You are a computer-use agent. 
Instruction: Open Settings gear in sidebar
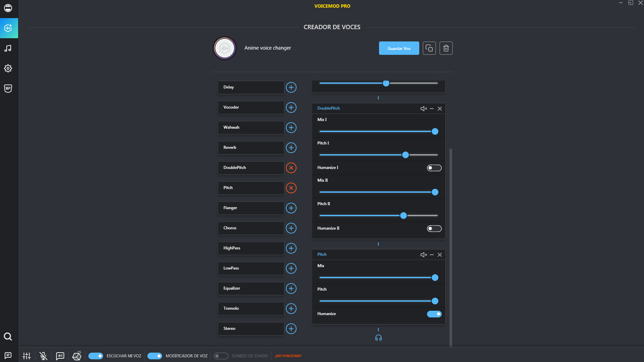(8, 68)
